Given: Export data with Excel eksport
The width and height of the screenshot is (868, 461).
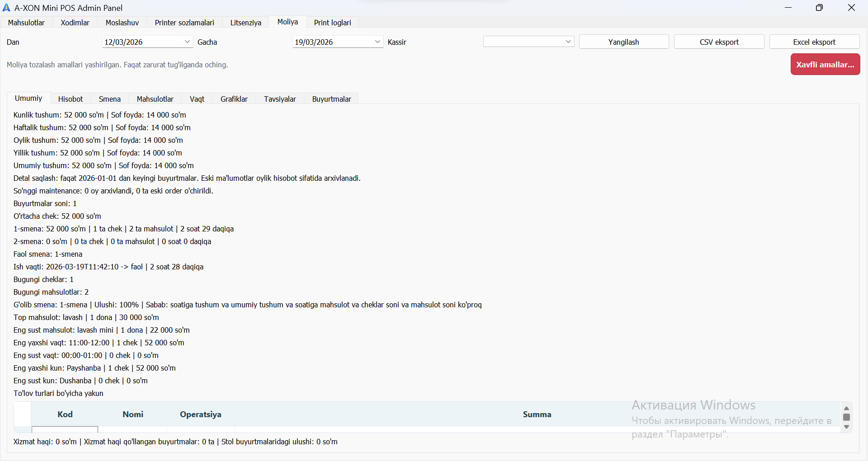Looking at the screenshot, I should click(x=814, y=42).
